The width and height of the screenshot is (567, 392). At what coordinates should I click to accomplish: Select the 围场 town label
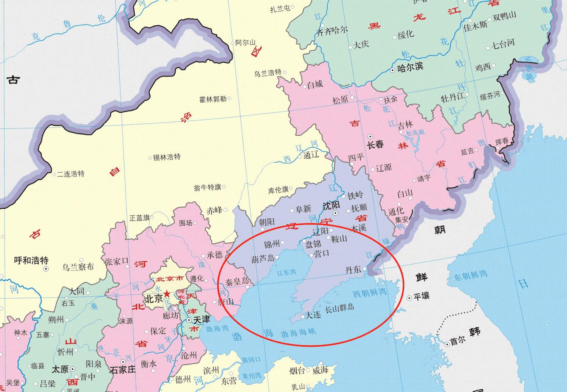pyautogui.click(x=186, y=223)
